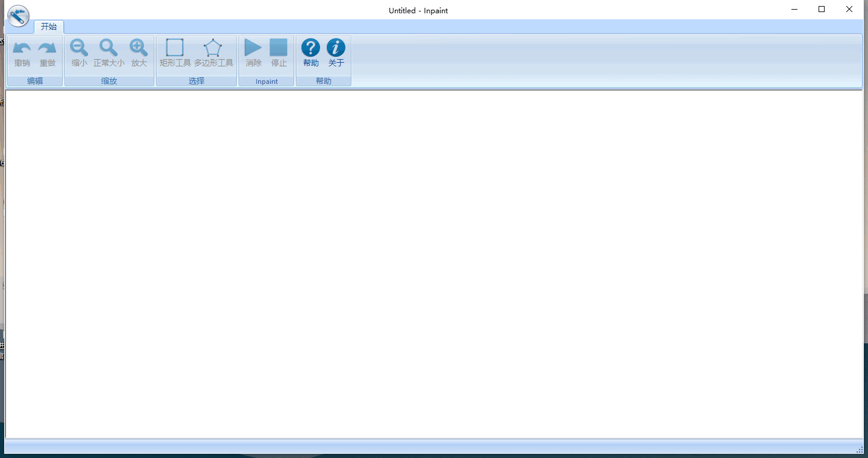Minimize the Inpaint window

point(794,9)
